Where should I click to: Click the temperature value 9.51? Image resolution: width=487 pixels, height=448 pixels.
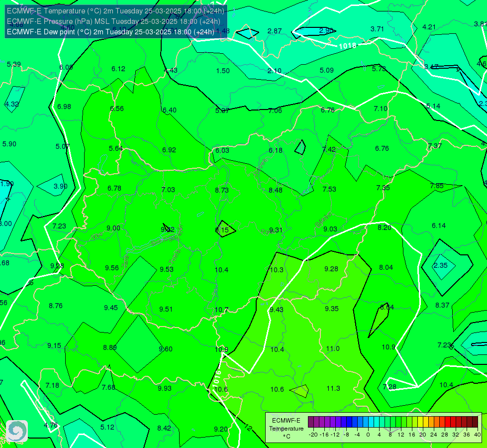pyautogui.click(x=166, y=309)
